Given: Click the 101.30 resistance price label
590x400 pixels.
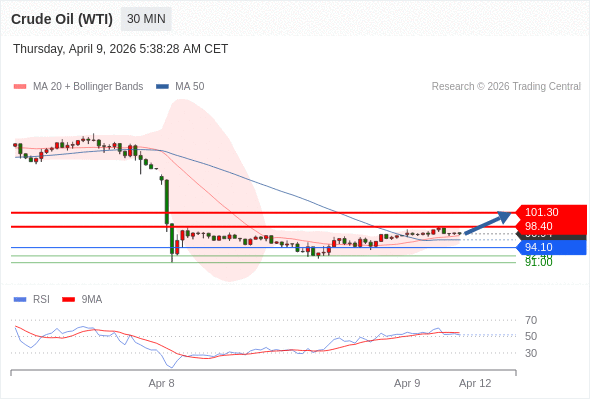Looking at the screenshot, I should (x=550, y=212).
